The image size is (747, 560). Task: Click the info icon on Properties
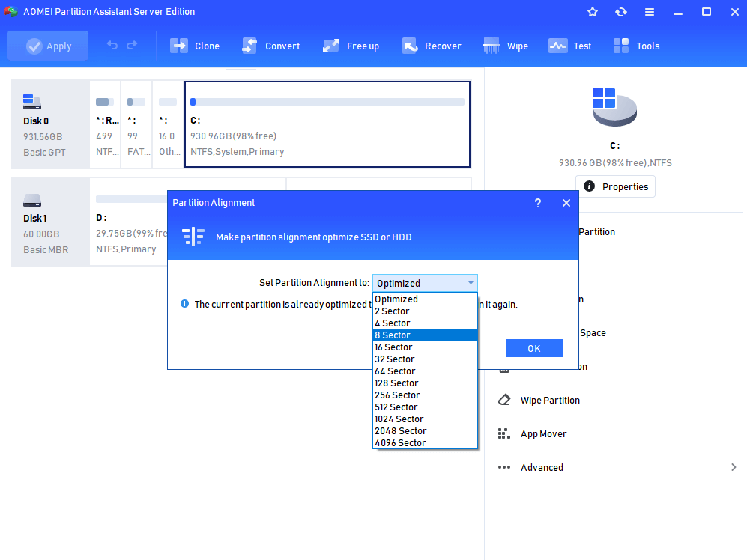pos(590,186)
